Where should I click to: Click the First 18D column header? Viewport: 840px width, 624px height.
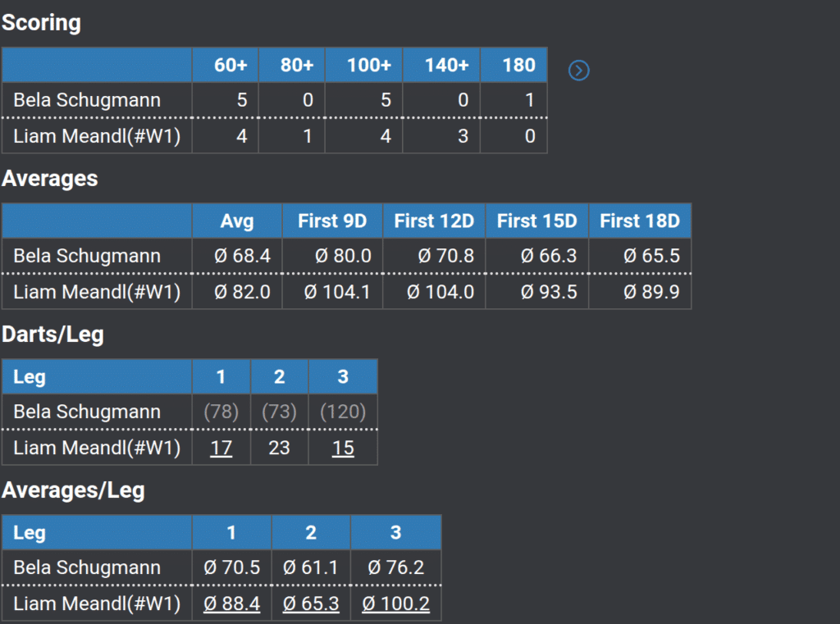pos(640,221)
